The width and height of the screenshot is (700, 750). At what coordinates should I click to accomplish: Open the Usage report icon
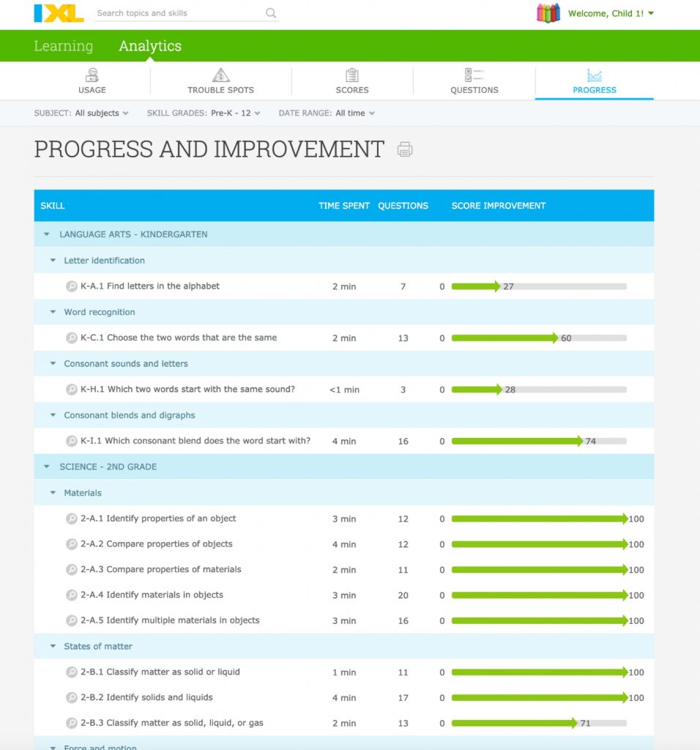pyautogui.click(x=92, y=75)
